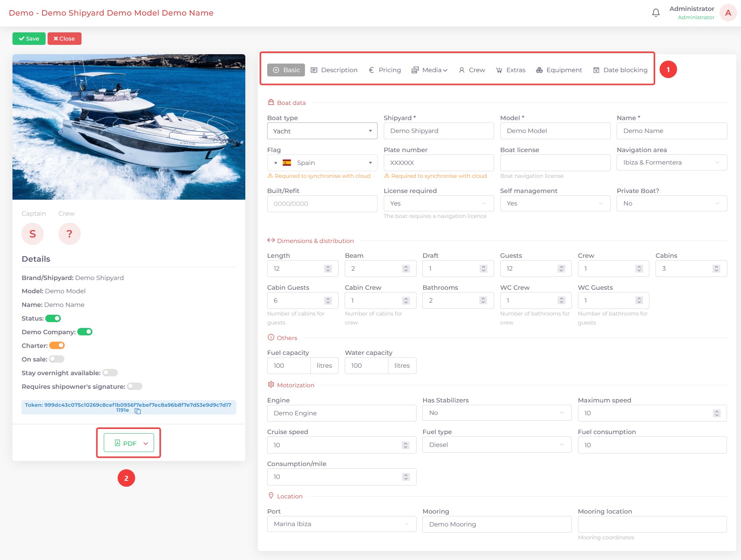Click the Boat data section icon
The width and height of the screenshot is (741, 560).
coord(271,102)
